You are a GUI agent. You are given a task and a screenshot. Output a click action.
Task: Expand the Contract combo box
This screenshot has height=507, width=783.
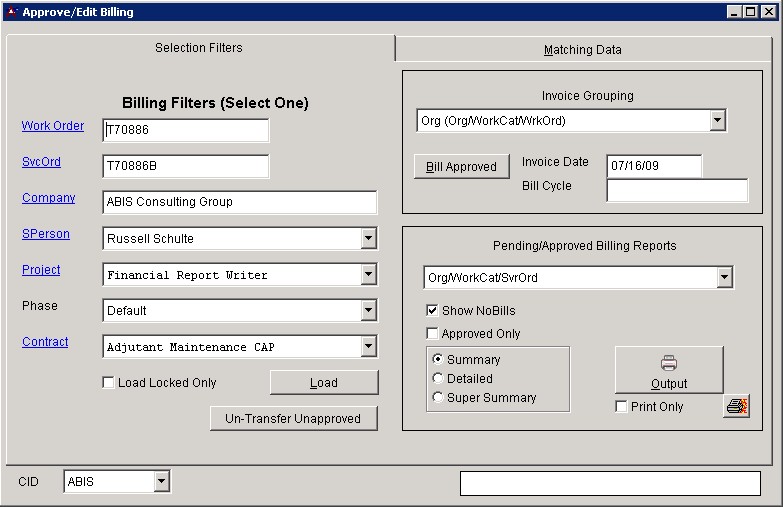(368, 347)
